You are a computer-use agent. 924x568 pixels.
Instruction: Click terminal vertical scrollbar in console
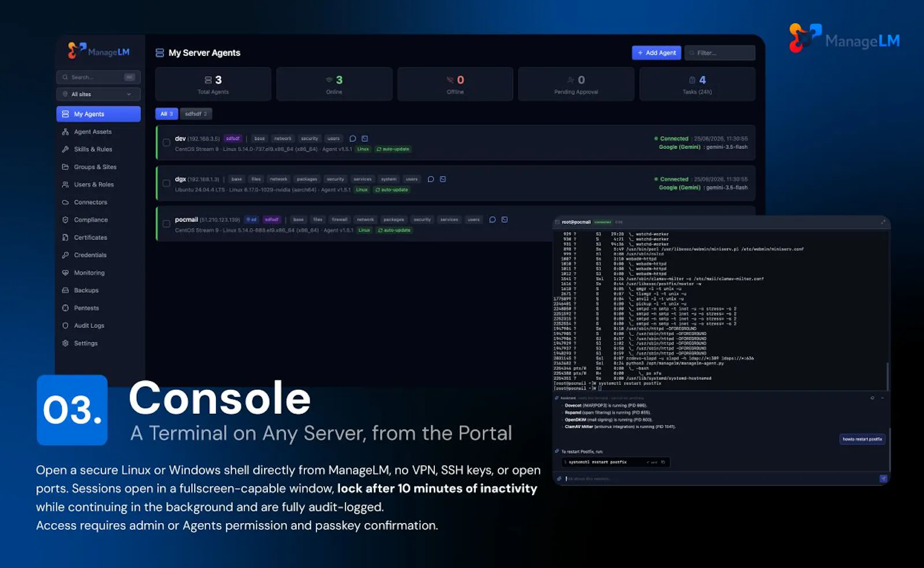click(888, 376)
